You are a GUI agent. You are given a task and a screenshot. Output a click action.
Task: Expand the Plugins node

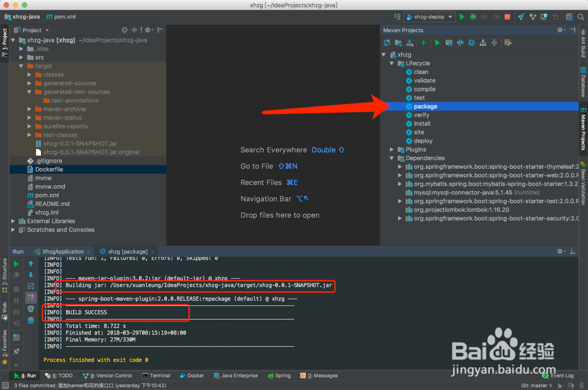392,149
